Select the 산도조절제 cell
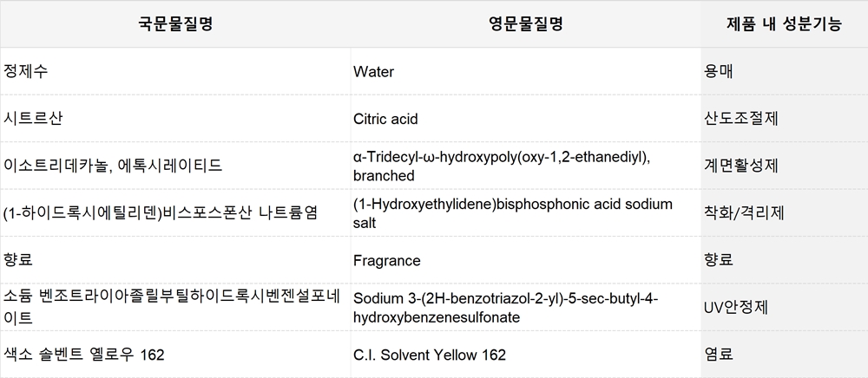Screen dimensions: 868x378 [785, 118]
